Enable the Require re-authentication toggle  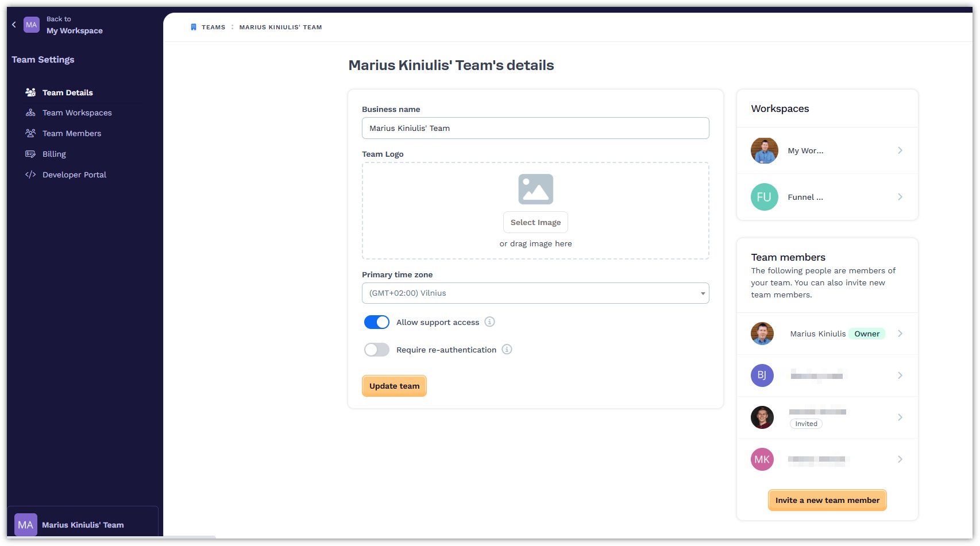pyautogui.click(x=377, y=350)
